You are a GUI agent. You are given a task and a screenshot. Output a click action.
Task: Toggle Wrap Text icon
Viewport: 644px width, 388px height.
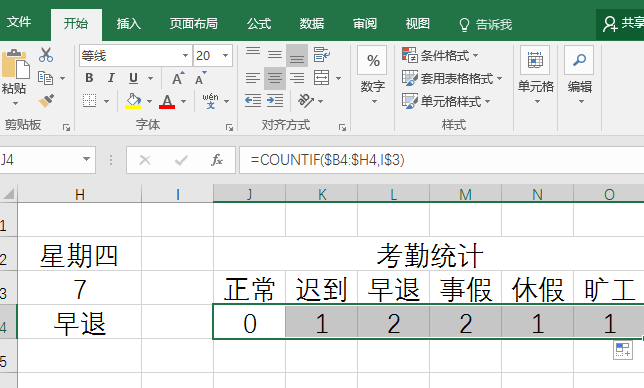tap(322, 55)
